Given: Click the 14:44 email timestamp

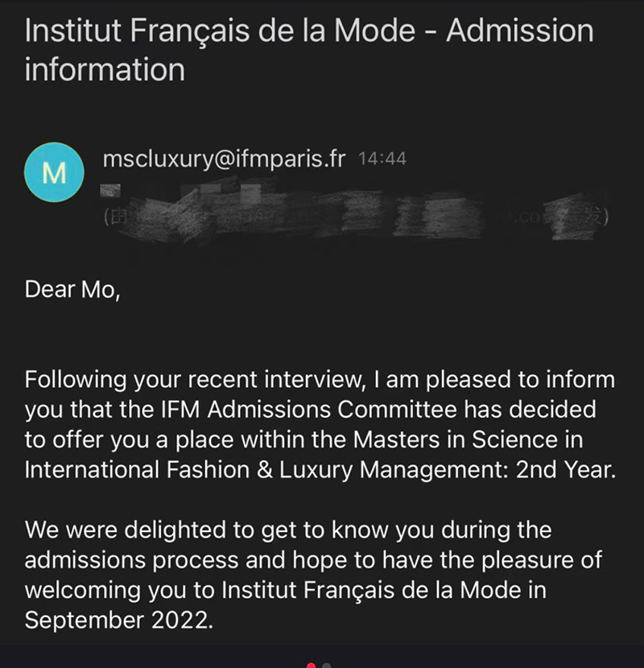Looking at the screenshot, I should click(x=381, y=159).
